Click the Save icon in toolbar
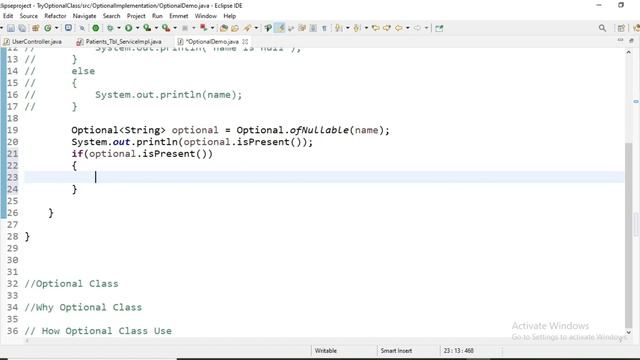 [x=11, y=28]
